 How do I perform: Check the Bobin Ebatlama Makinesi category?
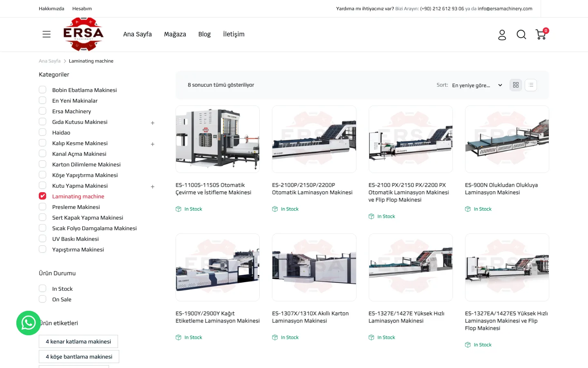tap(42, 90)
